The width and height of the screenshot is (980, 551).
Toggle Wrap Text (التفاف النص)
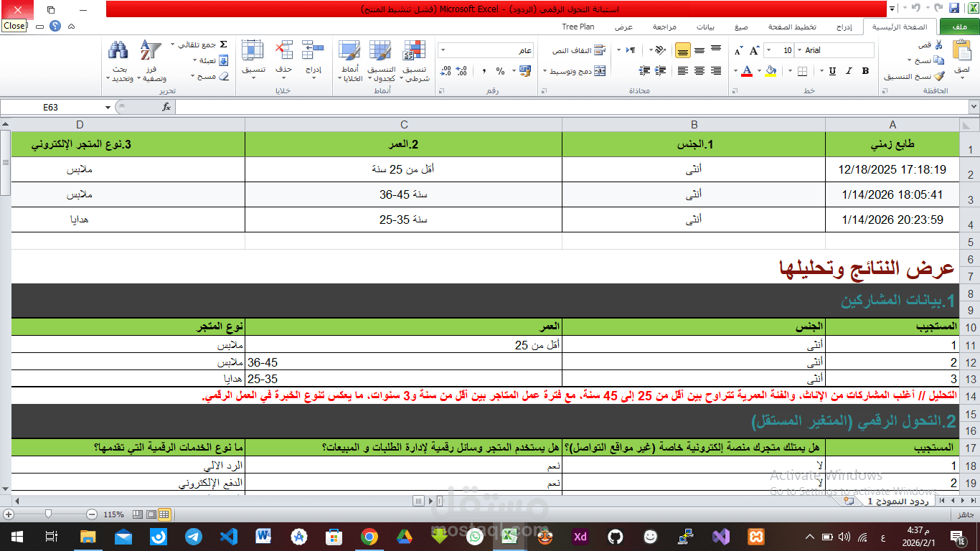tap(579, 50)
